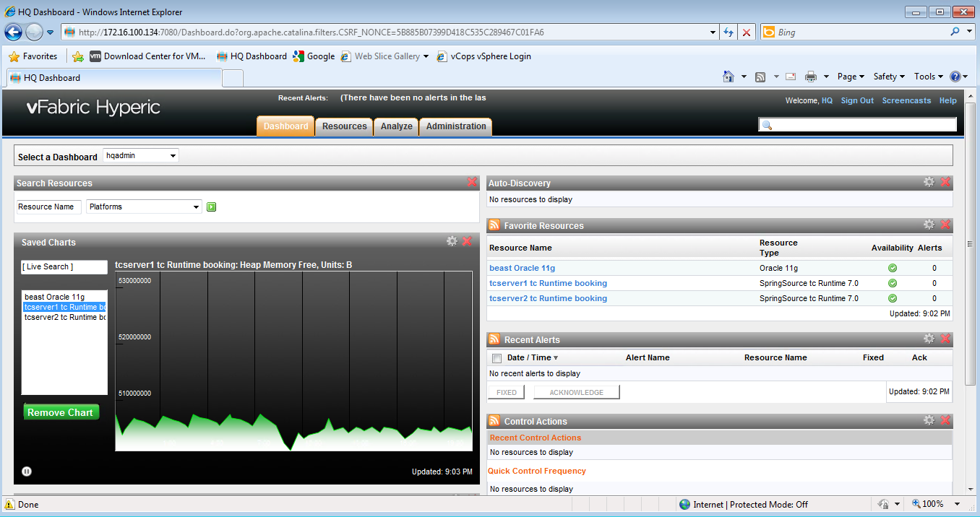Refresh the page with the address bar icon
The image size is (980, 517).
728,32
